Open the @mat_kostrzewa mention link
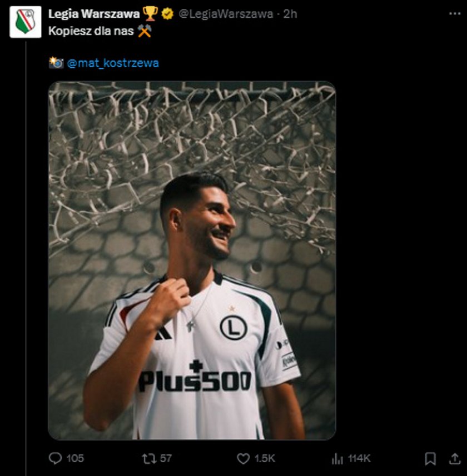Image resolution: width=467 pixels, height=476 pixels. click(x=113, y=63)
